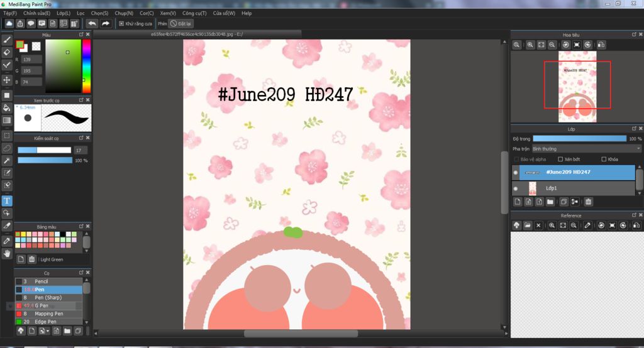Clear Reference image with X icon
This screenshot has height=348, width=644.
(x=538, y=226)
